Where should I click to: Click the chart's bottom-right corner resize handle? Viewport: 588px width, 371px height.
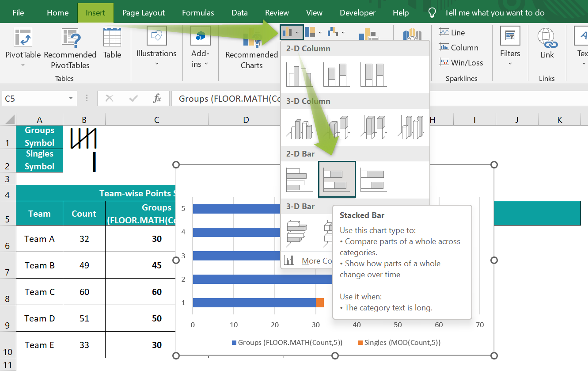(x=494, y=356)
